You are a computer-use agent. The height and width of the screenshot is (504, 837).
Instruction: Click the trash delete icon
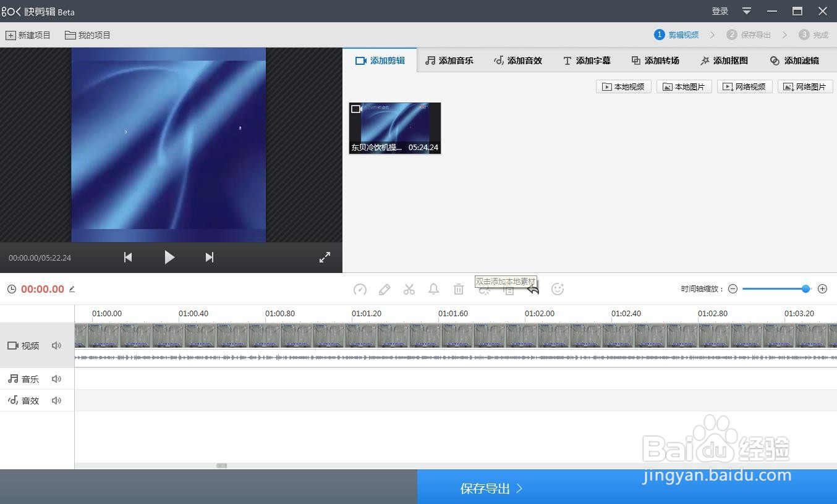(x=459, y=289)
